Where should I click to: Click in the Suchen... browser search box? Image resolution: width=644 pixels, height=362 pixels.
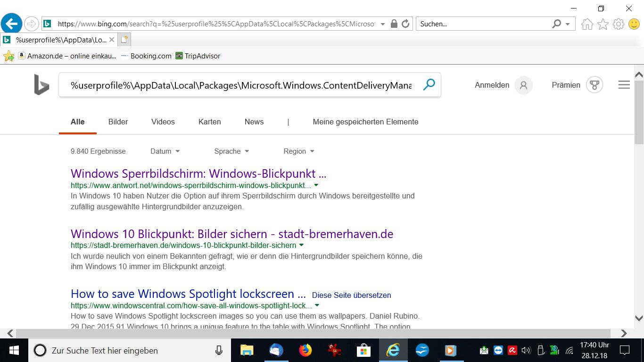pyautogui.click(x=485, y=24)
